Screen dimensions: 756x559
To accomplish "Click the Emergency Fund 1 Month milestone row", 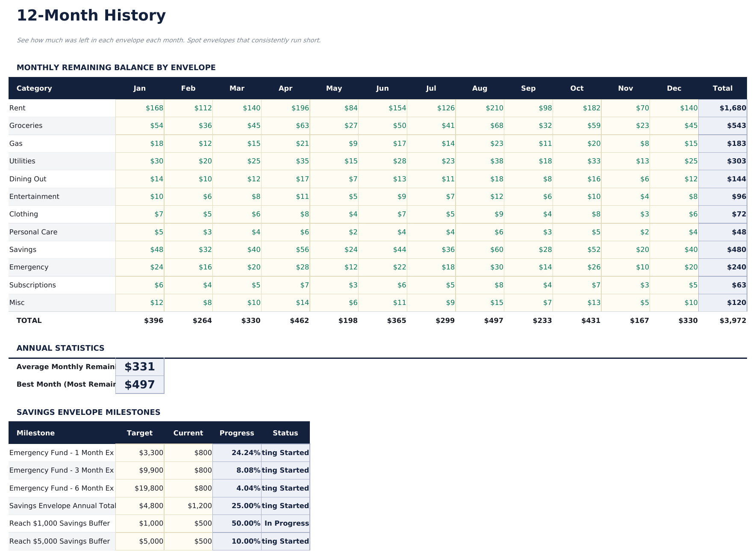I will tap(62, 453).
